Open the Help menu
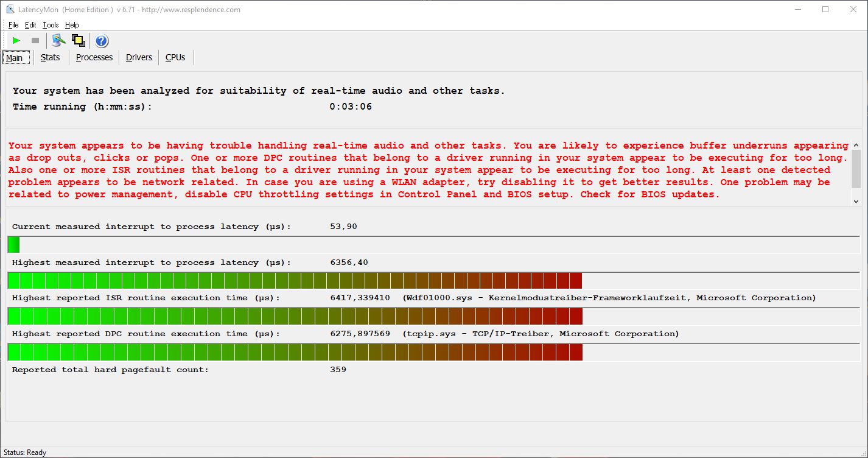 [x=72, y=25]
